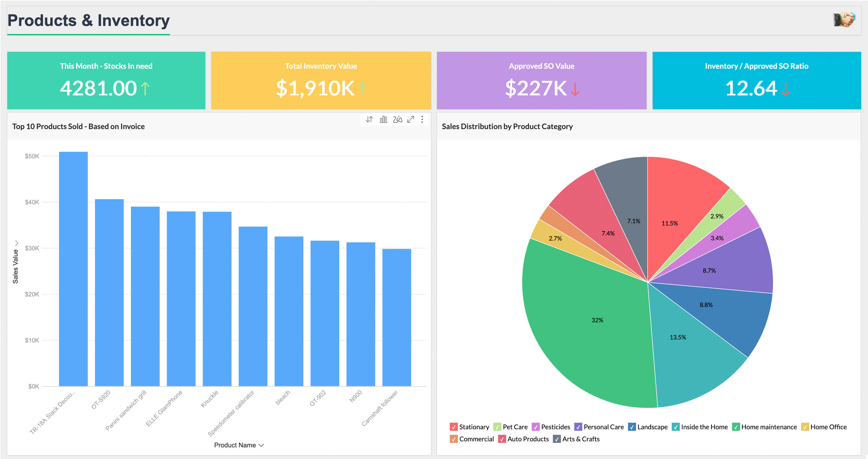
Task: Click the Camshaft follower bar
Action: (397, 317)
